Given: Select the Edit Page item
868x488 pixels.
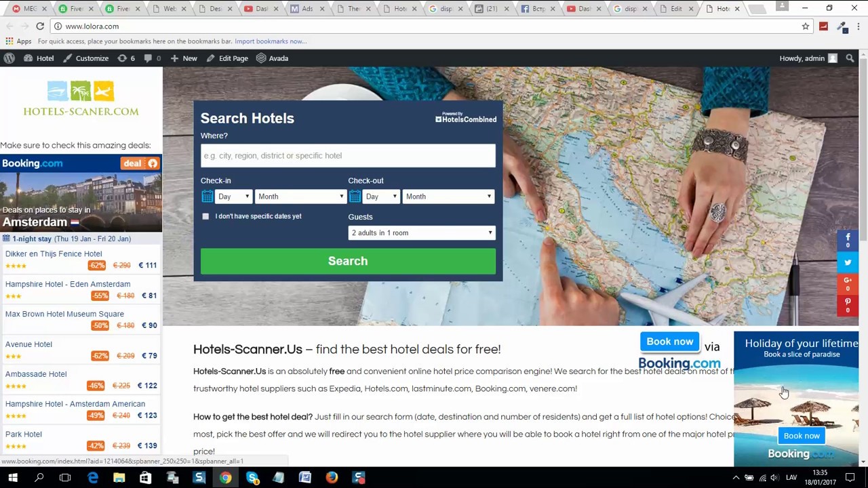Looking at the screenshot, I should coord(227,58).
